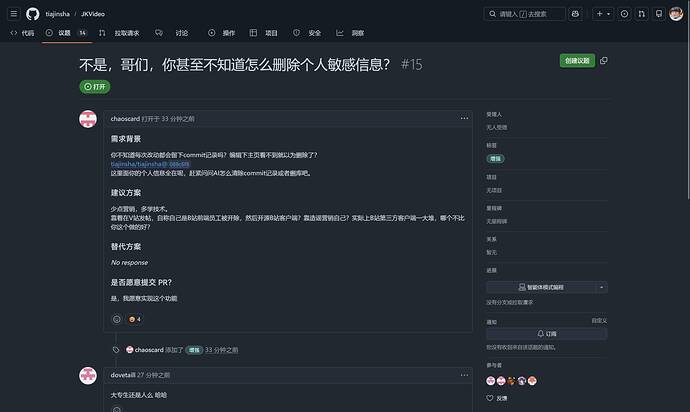
Task: Switch to the 项目 projects tab
Action: pyautogui.click(x=264, y=33)
